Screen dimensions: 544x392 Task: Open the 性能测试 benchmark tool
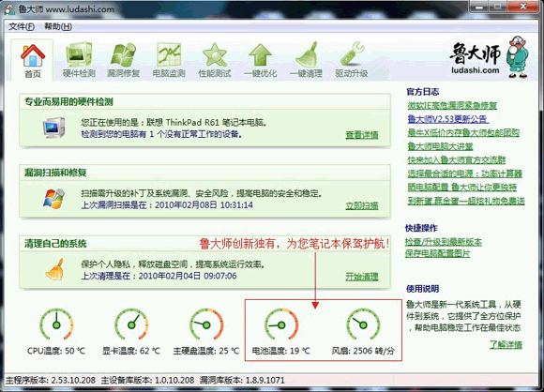pyautogui.click(x=215, y=60)
